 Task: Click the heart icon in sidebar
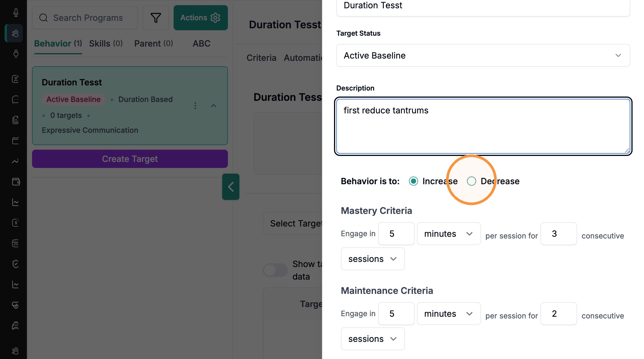16,305
